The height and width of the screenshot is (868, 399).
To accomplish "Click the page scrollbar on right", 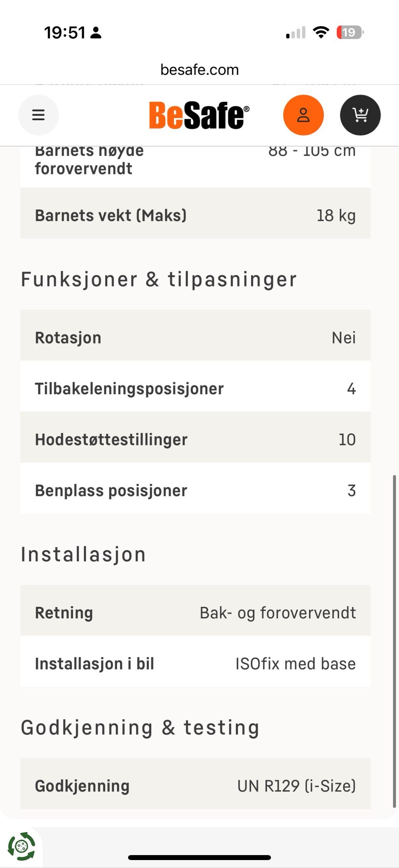I will (x=394, y=641).
